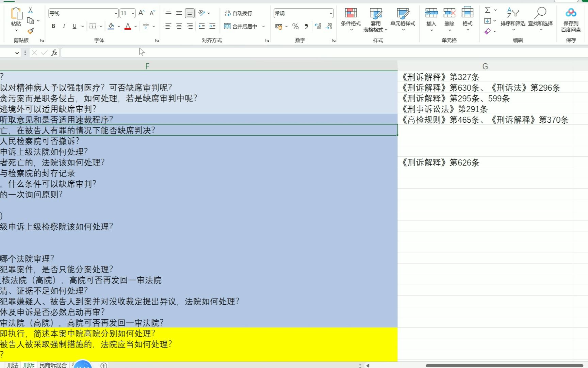The height and width of the screenshot is (368, 588).
Task: Add a new sheet with plus button
Action: coord(104,365)
